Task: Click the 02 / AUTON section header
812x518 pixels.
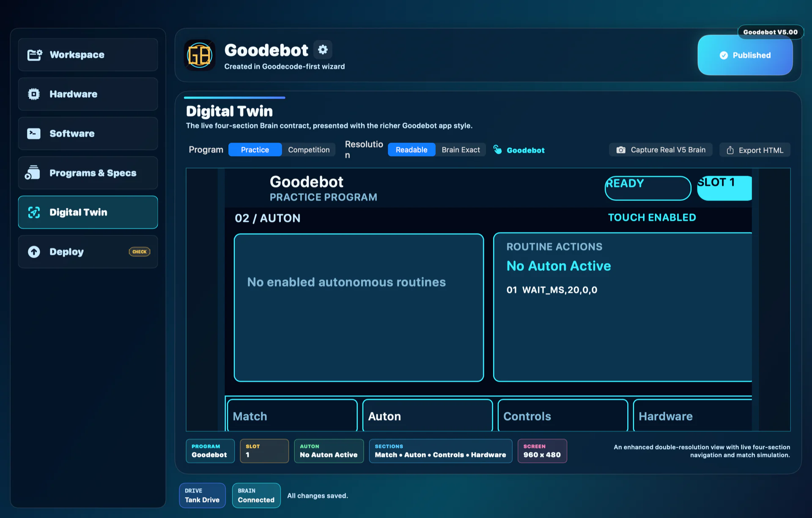Action: coord(268,218)
